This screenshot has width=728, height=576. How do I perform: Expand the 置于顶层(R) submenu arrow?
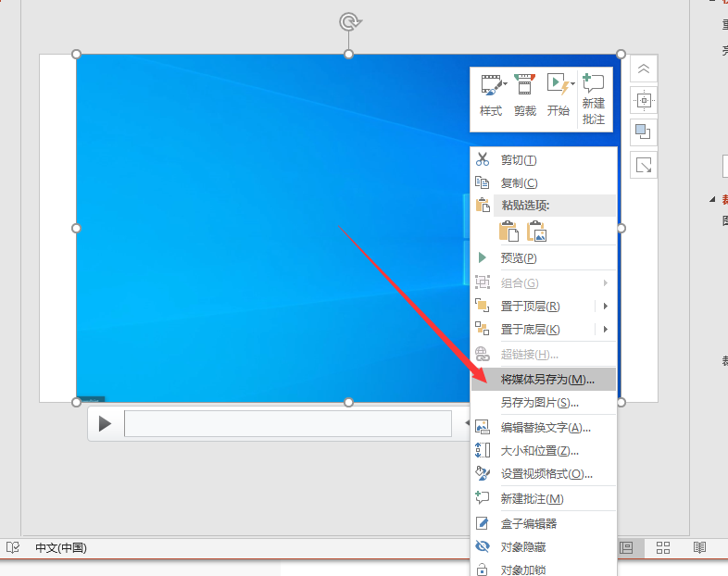[x=606, y=306]
